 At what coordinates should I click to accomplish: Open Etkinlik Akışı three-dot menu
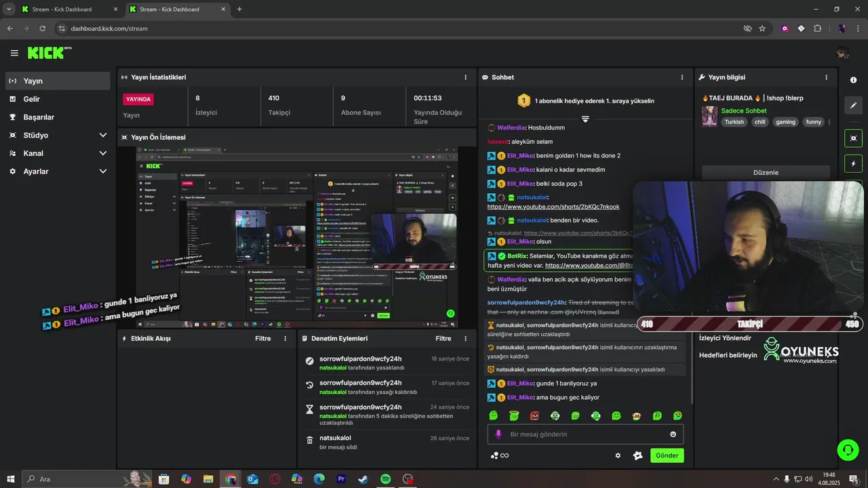tap(285, 338)
